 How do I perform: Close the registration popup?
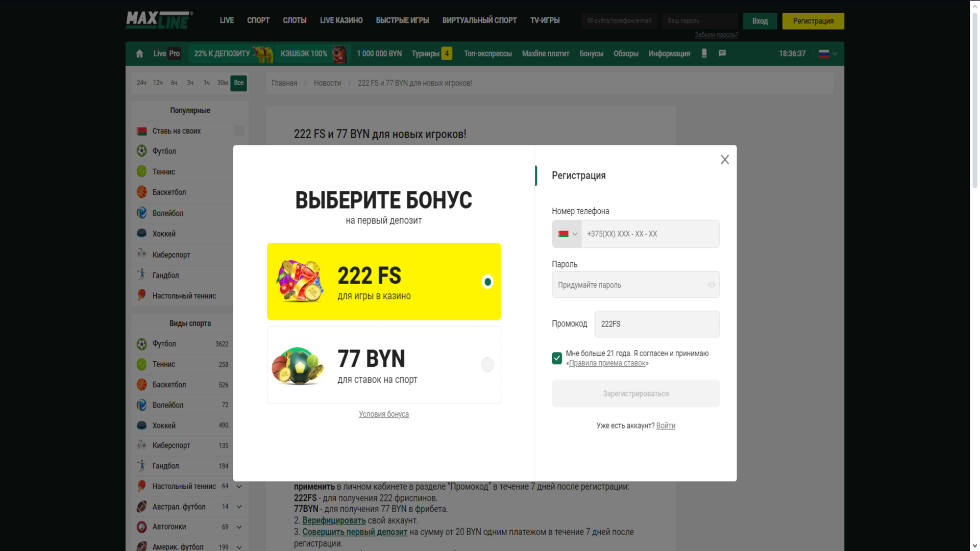725,160
